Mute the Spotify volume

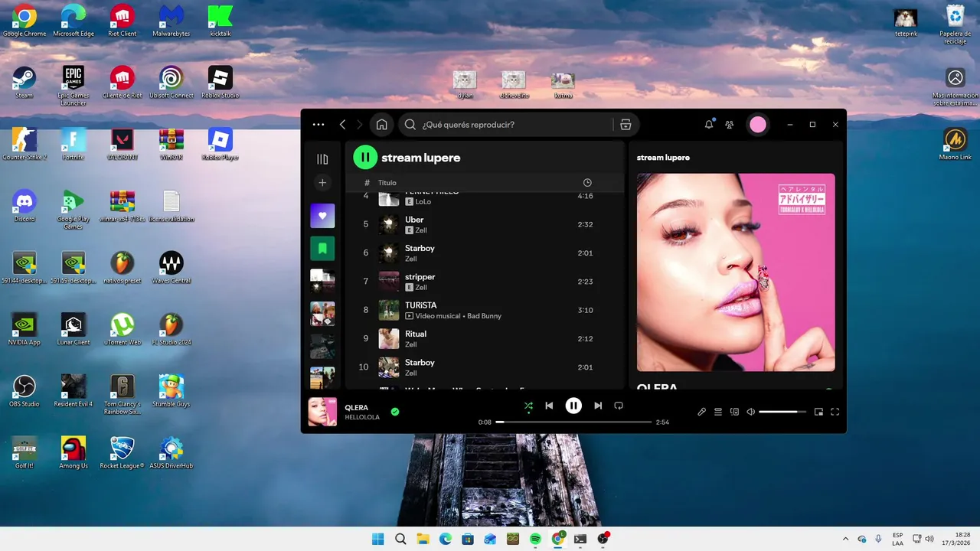pos(751,412)
